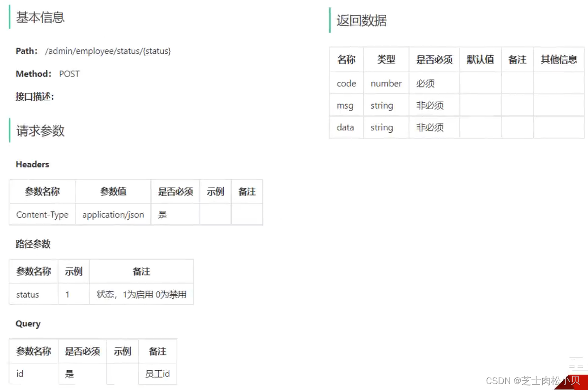Click 参数名称 header in Query table

pos(34,351)
